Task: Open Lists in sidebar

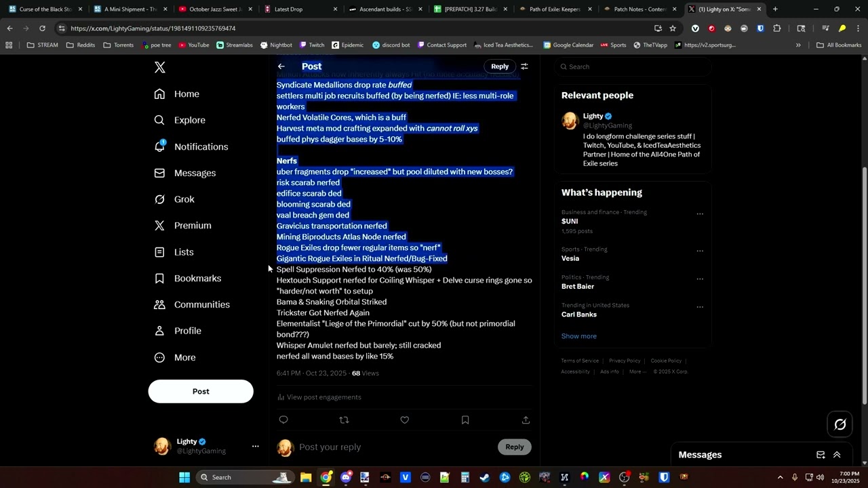Action: pos(174,252)
